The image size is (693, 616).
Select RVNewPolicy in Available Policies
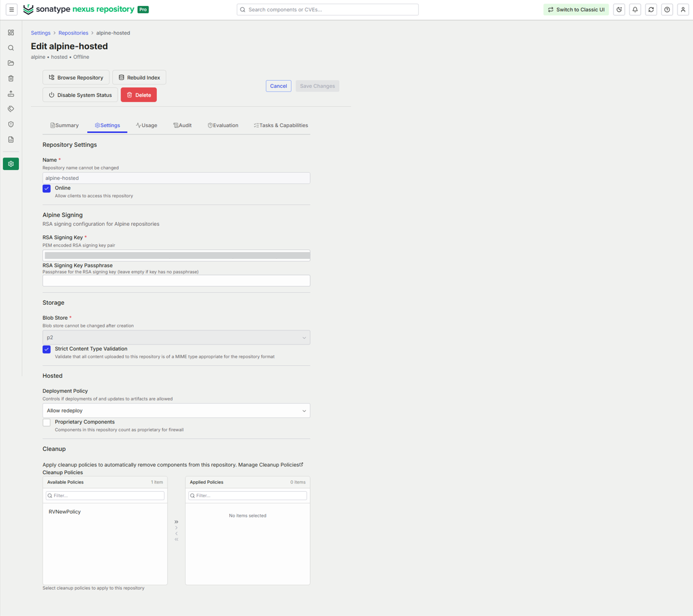pos(65,511)
